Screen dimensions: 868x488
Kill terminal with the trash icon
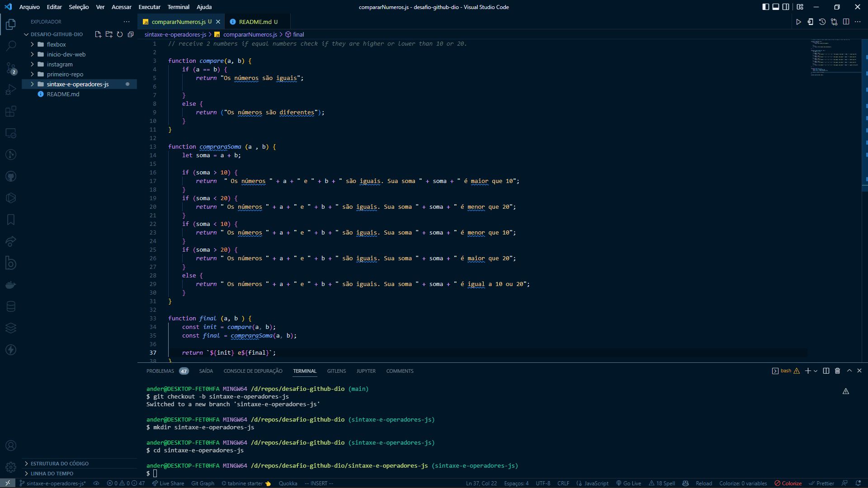[x=837, y=371]
